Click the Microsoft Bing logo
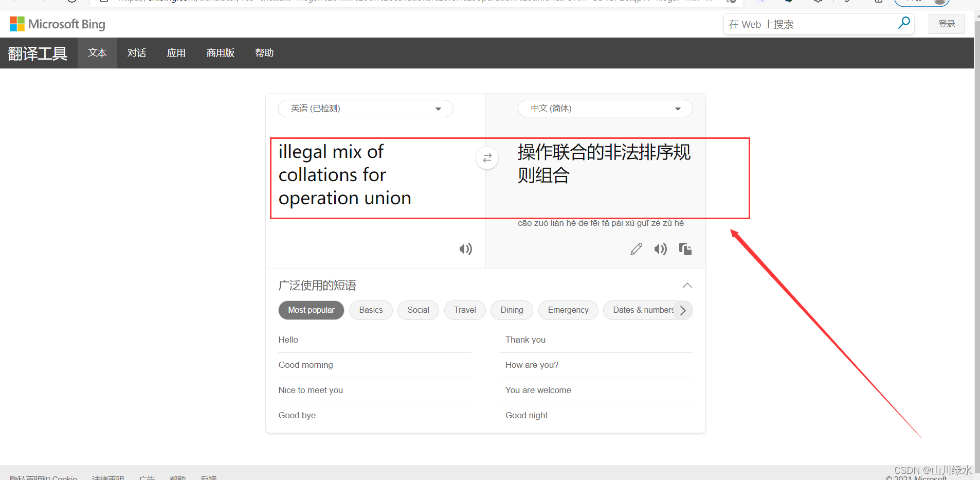Screen dimensions: 980x480 [58, 24]
